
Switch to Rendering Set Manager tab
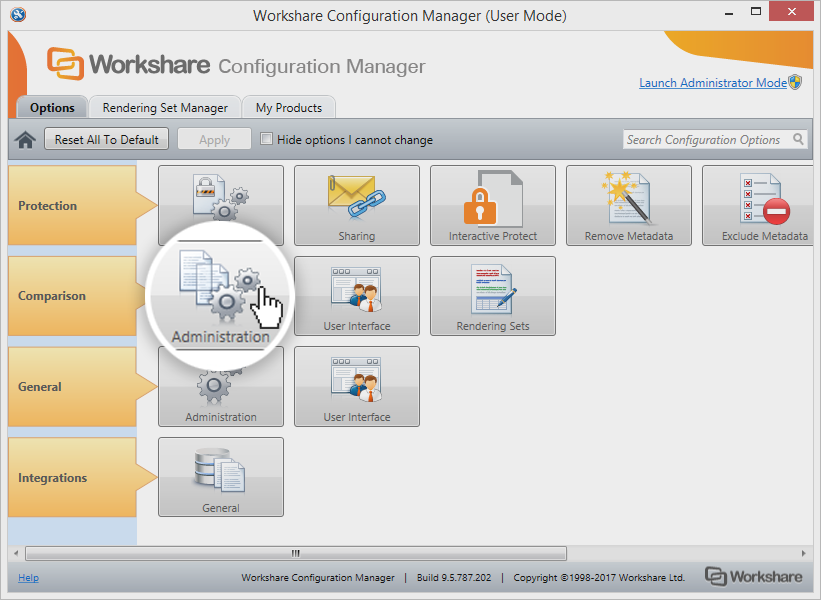click(x=165, y=107)
